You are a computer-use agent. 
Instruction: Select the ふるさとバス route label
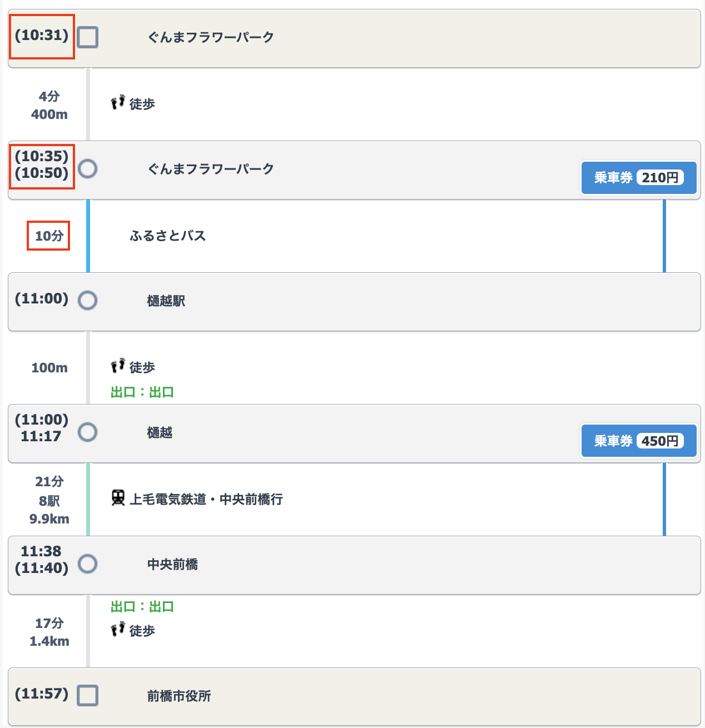point(168,236)
